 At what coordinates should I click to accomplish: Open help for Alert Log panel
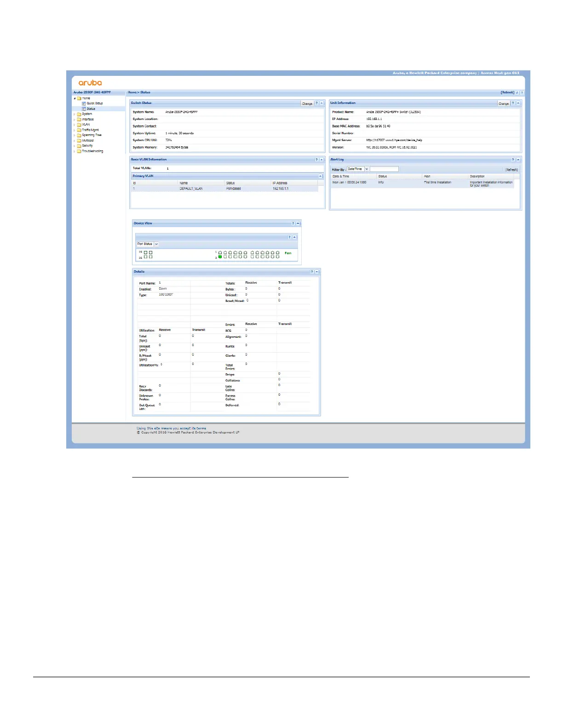coord(513,159)
